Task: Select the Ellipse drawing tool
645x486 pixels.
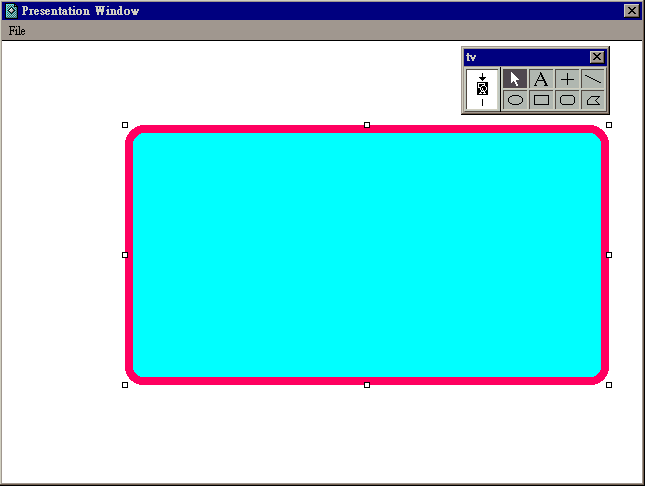Action: 515,100
